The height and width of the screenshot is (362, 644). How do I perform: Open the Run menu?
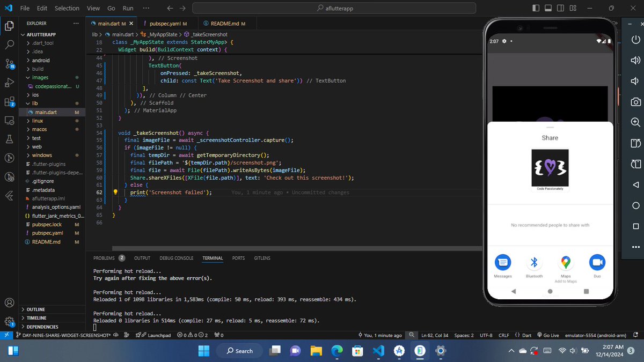[128, 8]
